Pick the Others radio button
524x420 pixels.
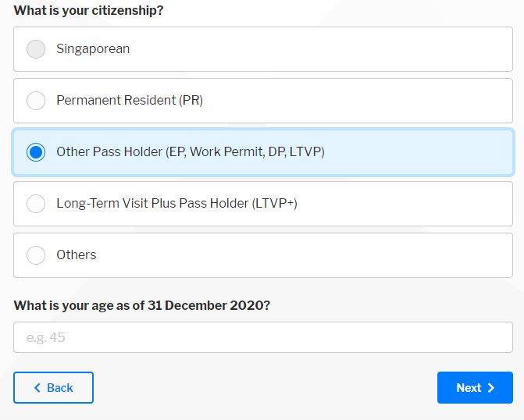click(36, 255)
